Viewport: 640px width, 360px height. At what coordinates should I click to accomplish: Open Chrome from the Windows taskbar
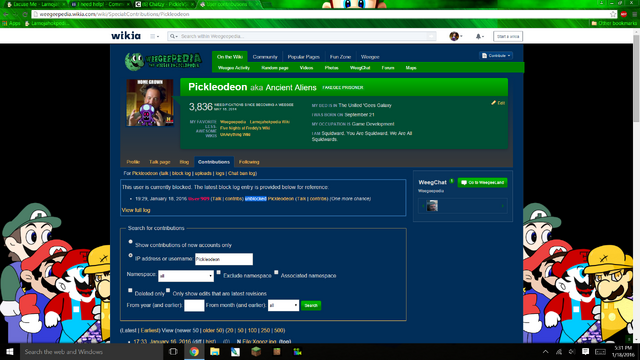pos(194,351)
